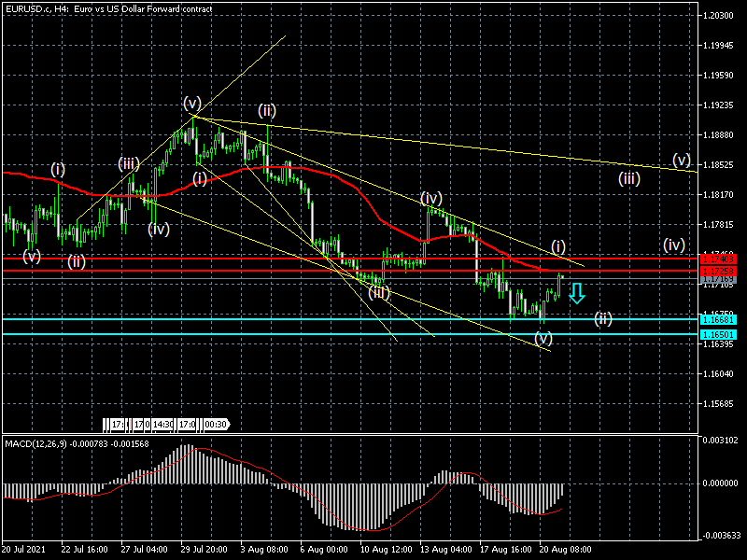Select the (v) wave label at far right
Viewport: 747px width, 560px height.
point(681,159)
